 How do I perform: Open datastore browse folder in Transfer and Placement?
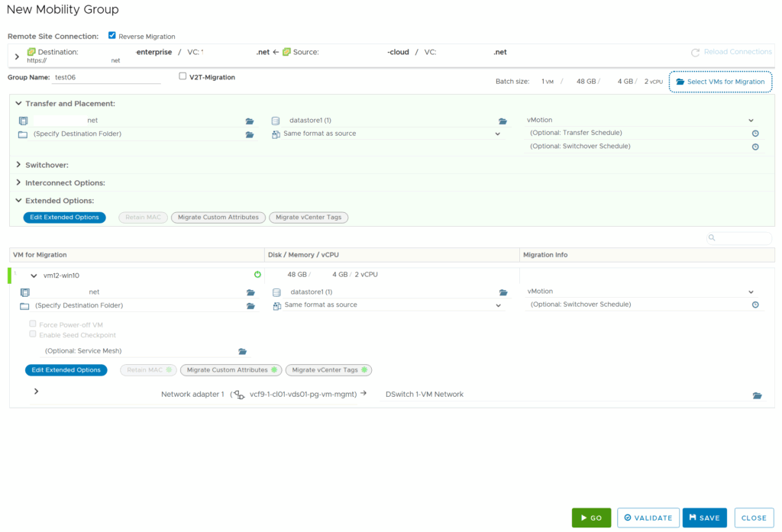click(502, 121)
